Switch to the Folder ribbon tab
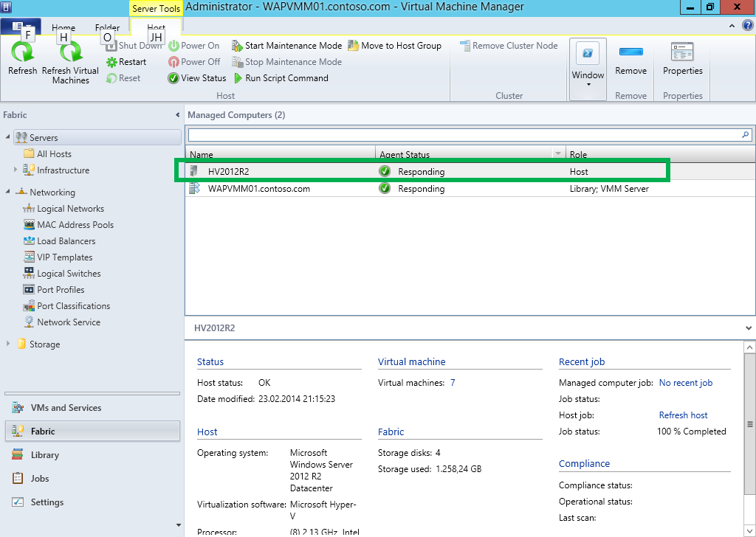 click(107, 27)
